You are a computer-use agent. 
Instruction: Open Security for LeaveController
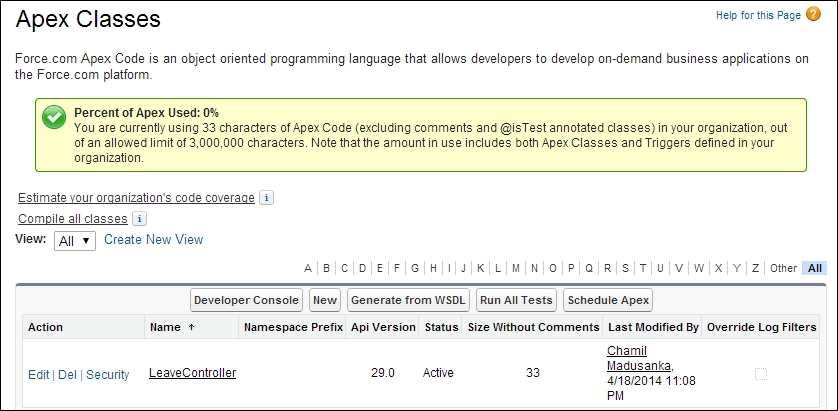click(108, 375)
